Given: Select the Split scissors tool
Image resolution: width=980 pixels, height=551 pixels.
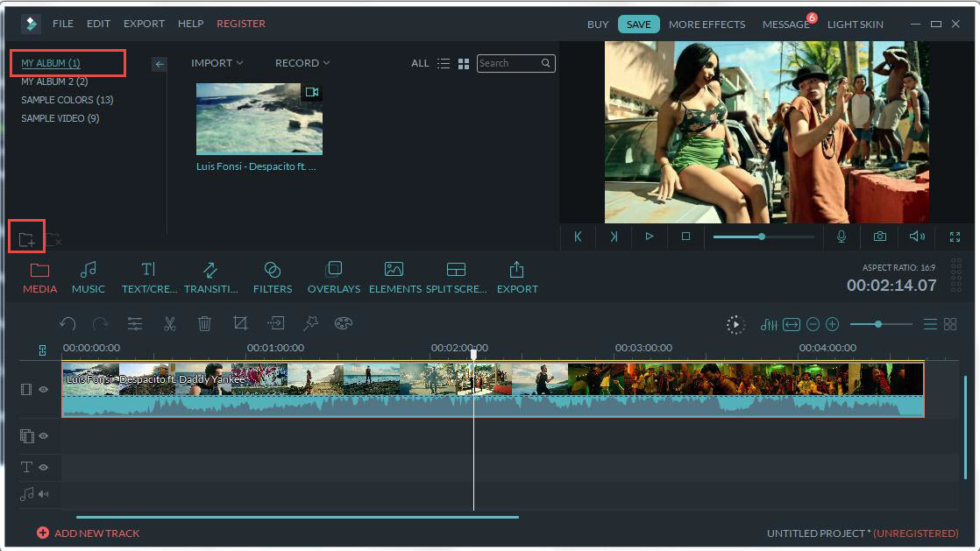Looking at the screenshot, I should 169,323.
